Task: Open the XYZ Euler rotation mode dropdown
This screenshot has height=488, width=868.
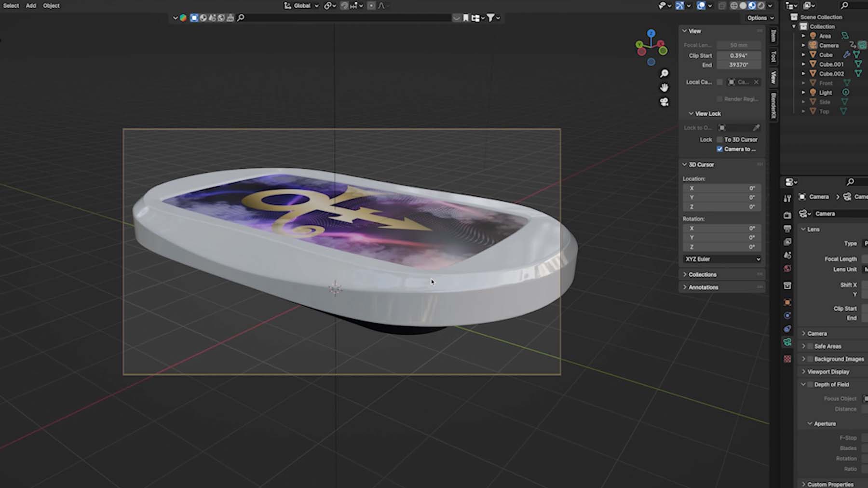Action: pos(722,259)
